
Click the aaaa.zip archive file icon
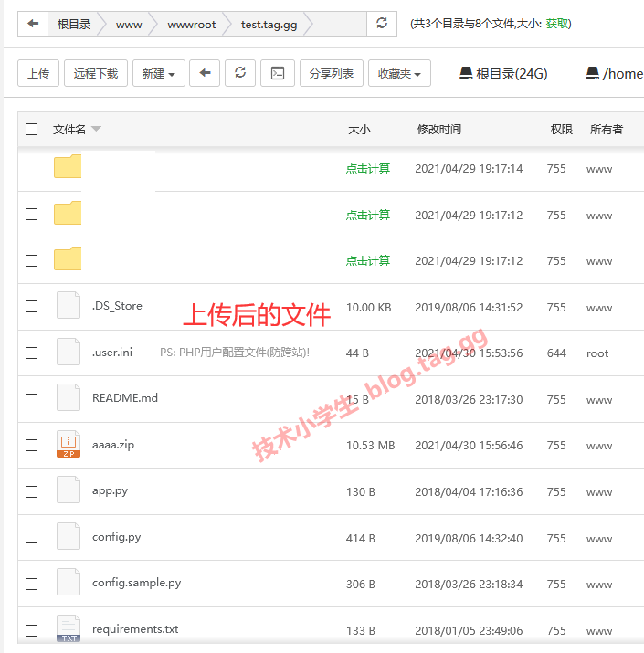(x=69, y=445)
